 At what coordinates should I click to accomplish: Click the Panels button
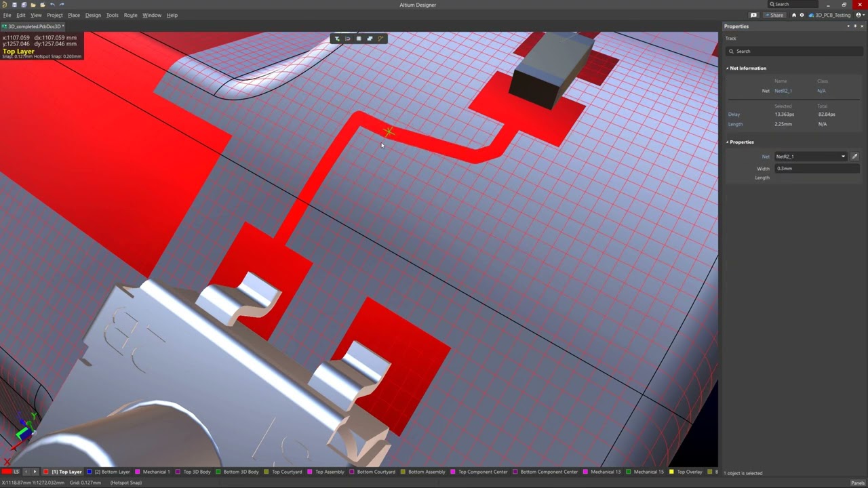tap(857, 483)
